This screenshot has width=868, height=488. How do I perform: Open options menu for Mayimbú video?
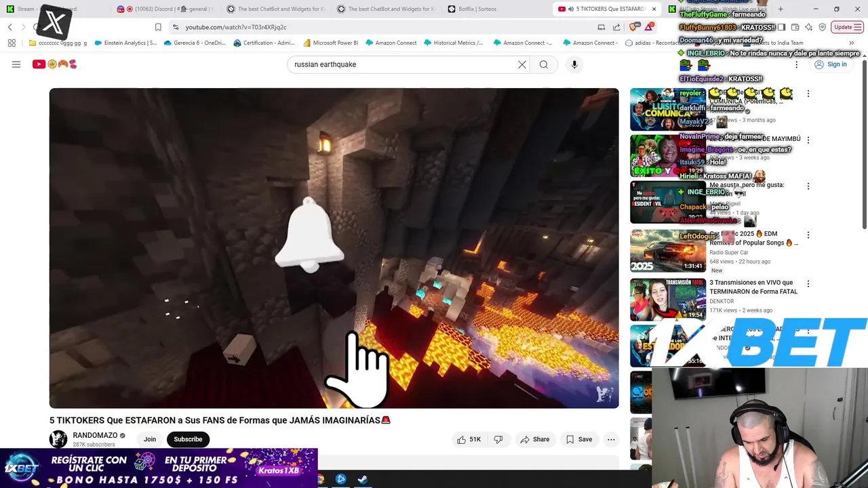click(808, 140)
